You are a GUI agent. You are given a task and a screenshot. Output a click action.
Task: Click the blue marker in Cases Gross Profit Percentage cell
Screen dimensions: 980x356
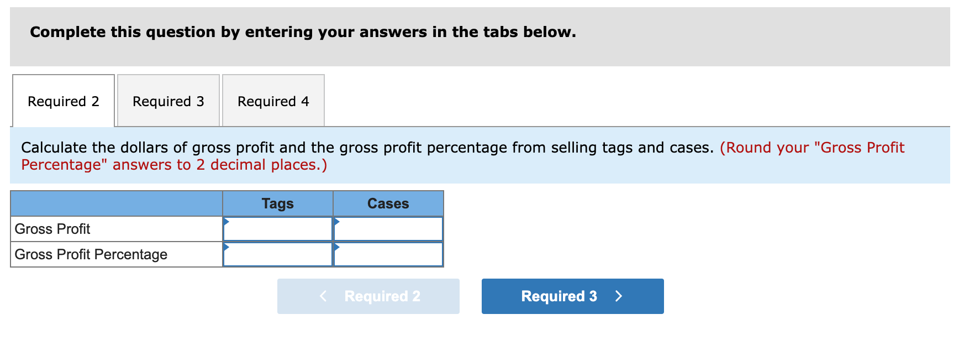(x=336, y=248)
